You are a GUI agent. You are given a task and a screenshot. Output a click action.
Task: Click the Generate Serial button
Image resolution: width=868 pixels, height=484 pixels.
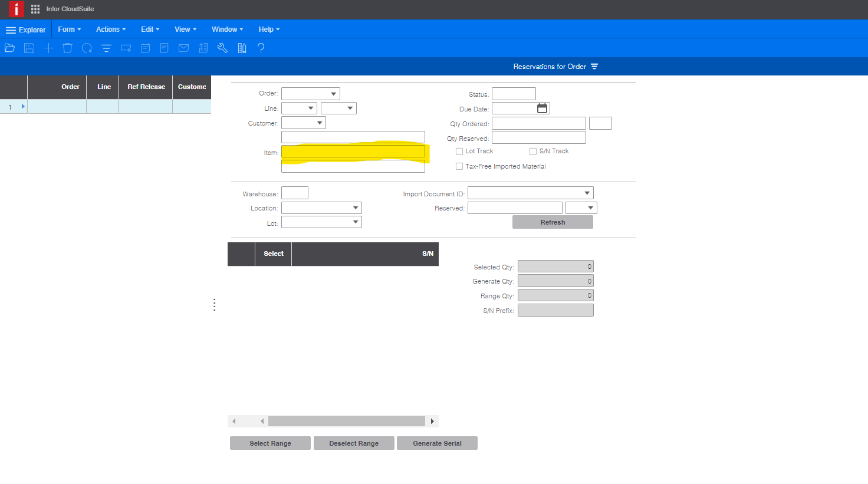437,443
